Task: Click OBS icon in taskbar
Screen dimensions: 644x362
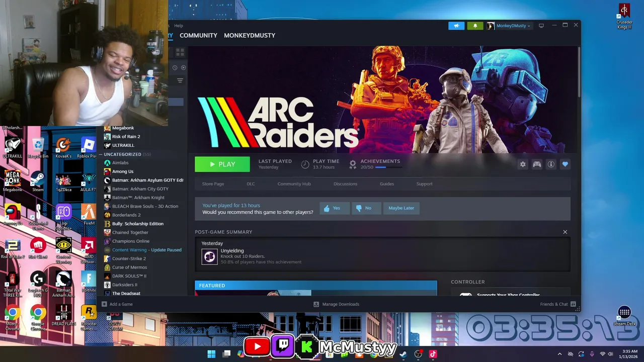Action: [x=418, y=354]
